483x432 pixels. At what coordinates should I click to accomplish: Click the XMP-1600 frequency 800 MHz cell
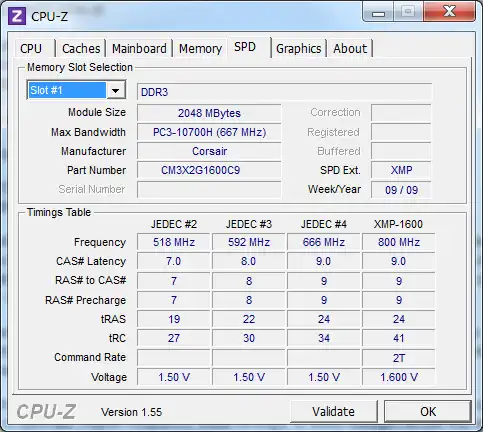click(x=399, y=242)
